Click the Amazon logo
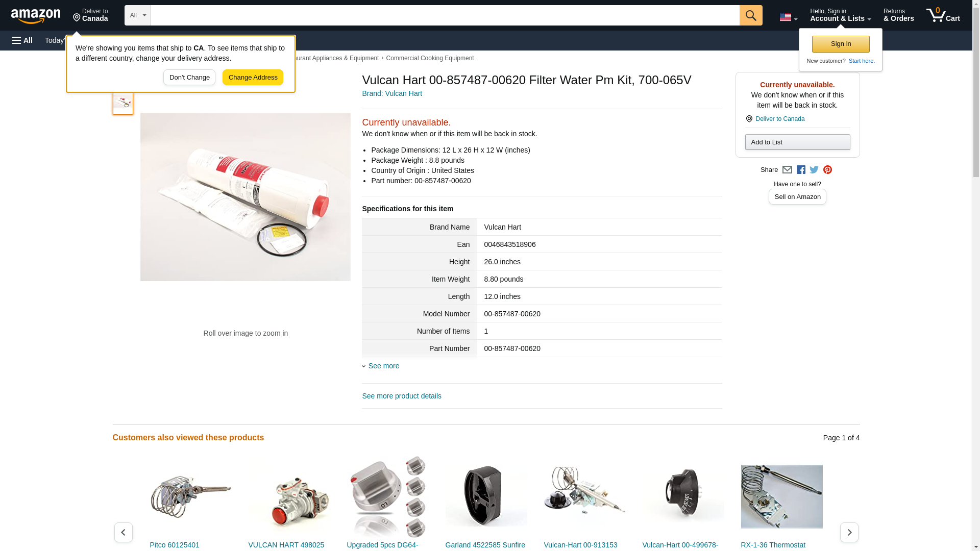 pyautogui.click(x=36, y=16)
